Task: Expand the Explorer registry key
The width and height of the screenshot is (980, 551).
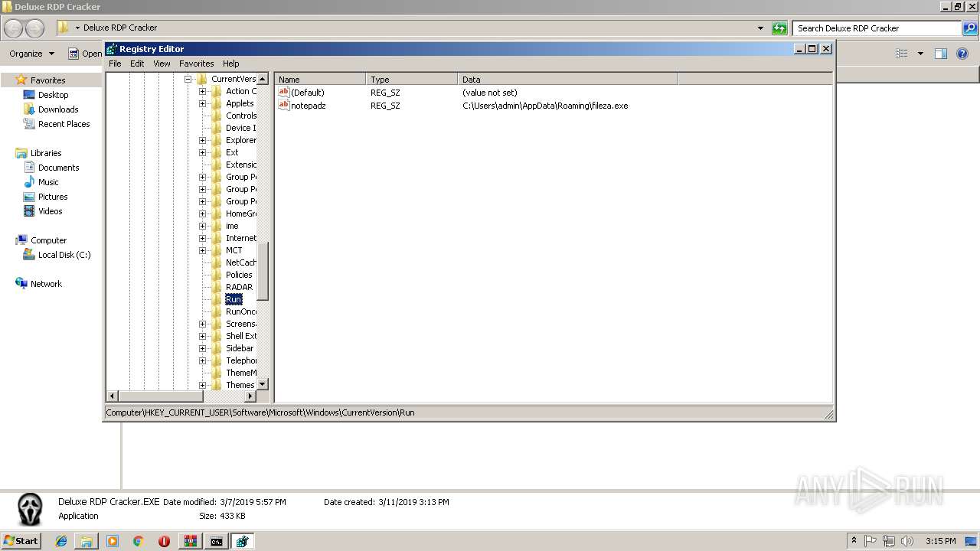Action: click(x=202, y=140)
